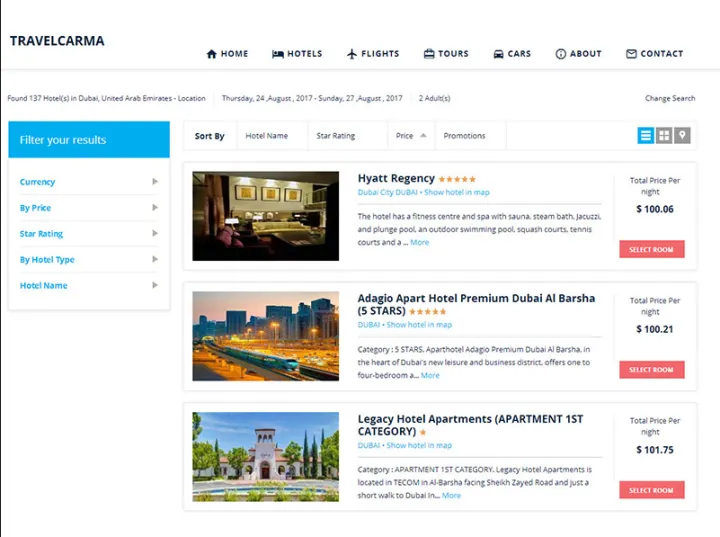Click the Flights airplane icon

[352, 54]
